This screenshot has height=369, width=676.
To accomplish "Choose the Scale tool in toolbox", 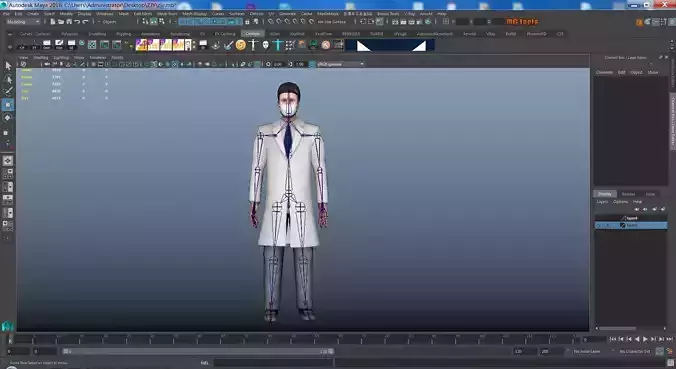I will [6, 132].
